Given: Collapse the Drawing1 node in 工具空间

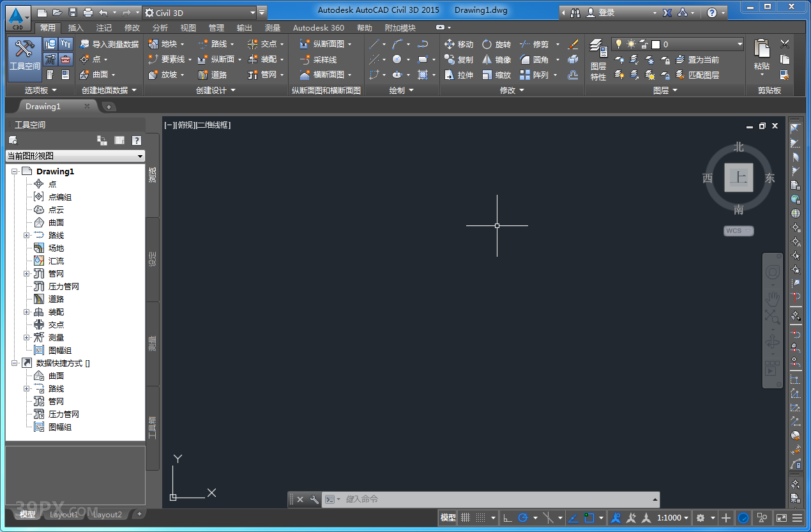Looking at the screenshot, I should (x=14, y=171).
